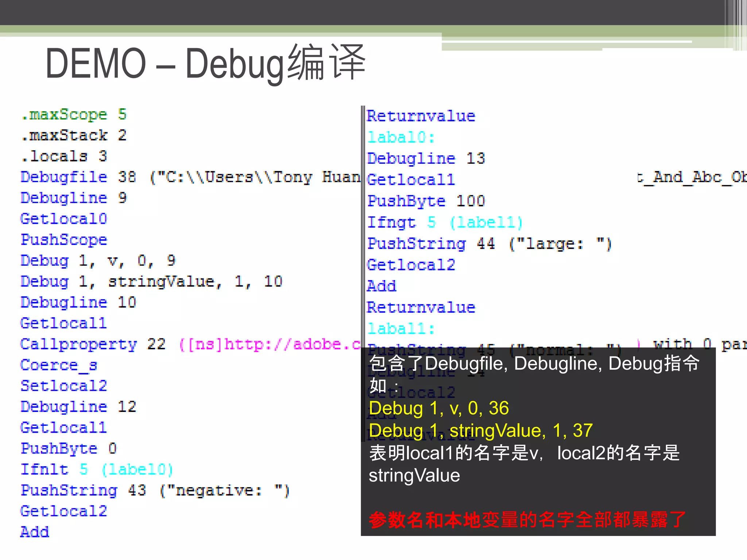Viewport: 747px width, 560px height.
Task: Click the 'labal0:' label line
Action: click(x=401, y=138)
